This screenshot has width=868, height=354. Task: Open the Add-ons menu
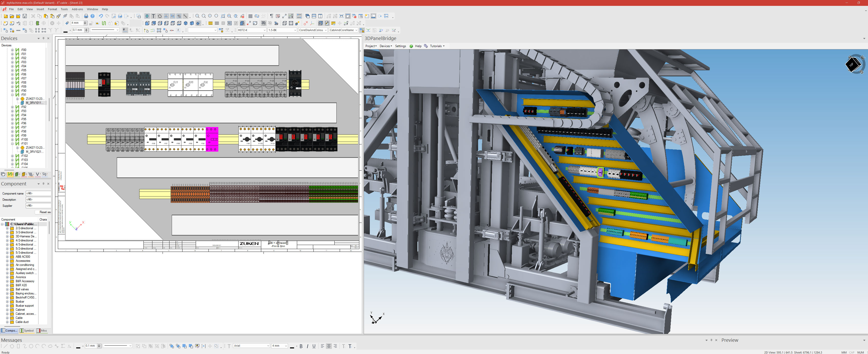77,9
